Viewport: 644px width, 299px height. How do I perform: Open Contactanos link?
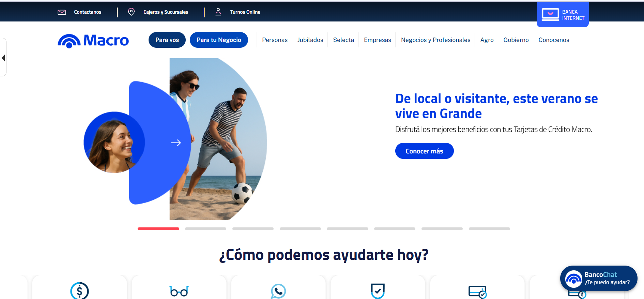coord(88,12)
